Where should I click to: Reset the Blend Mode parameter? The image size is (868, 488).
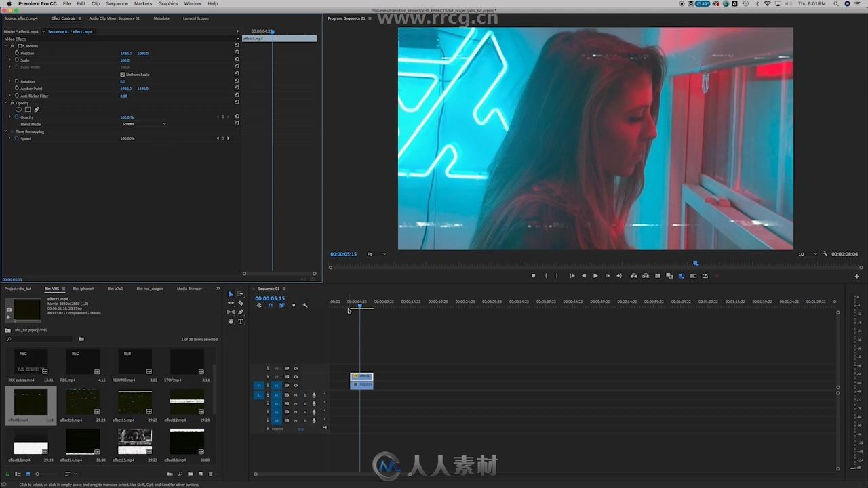pos(237,124)
